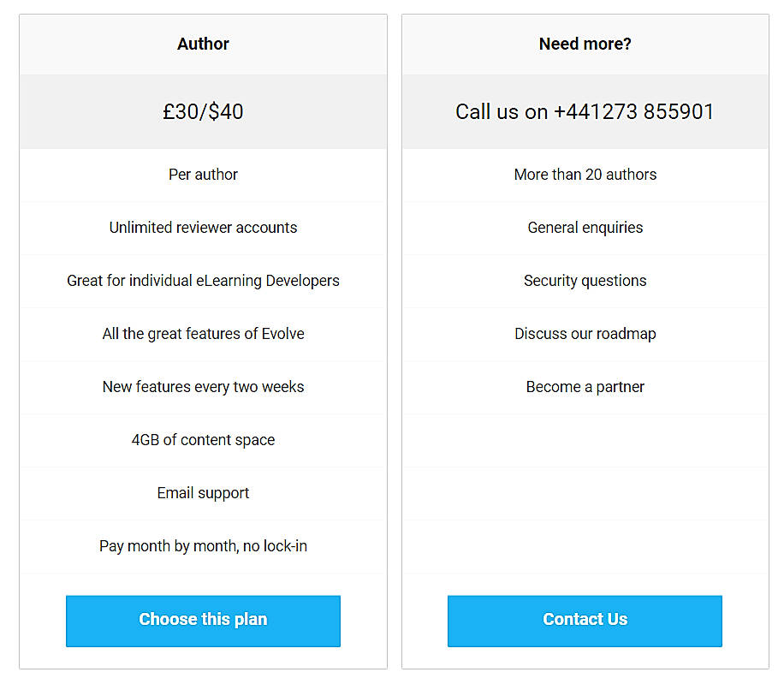784x690 pixels.
Task: Select Great for individual eLearning Developers
Action: [203, 281]
